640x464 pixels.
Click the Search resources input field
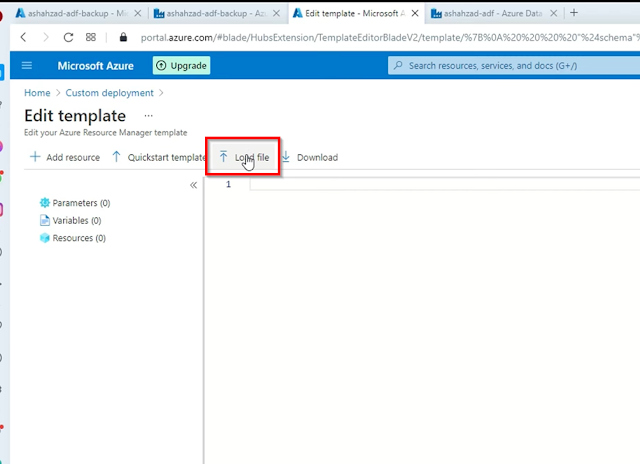514,65
